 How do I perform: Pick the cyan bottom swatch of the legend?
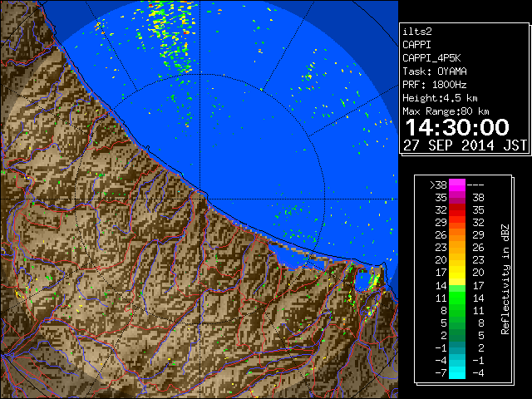click(x=457, y=372)
